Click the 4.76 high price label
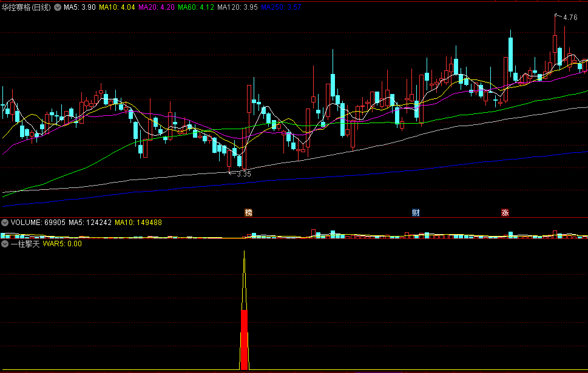 [x=570, y=18]
